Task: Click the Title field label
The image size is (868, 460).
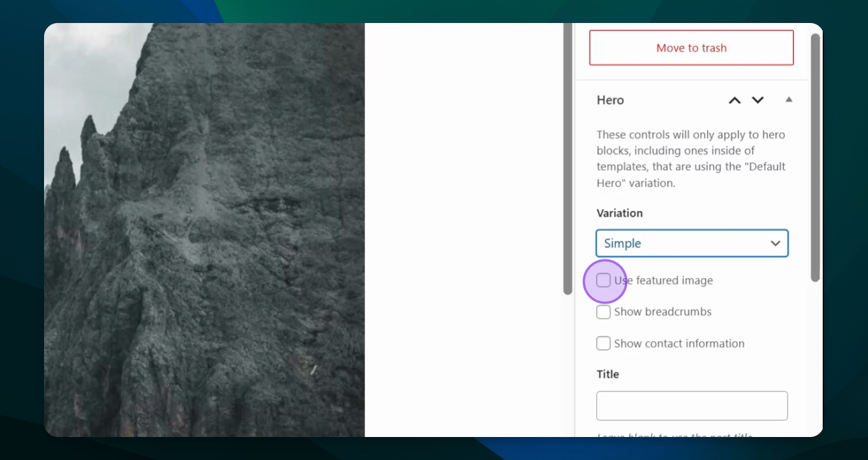Action: tap(608, 374)
